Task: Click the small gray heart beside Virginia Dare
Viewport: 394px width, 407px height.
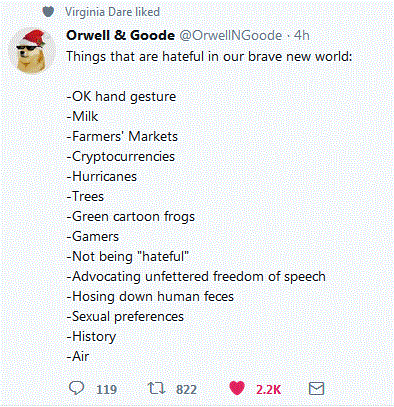Action: click(48, 12)
